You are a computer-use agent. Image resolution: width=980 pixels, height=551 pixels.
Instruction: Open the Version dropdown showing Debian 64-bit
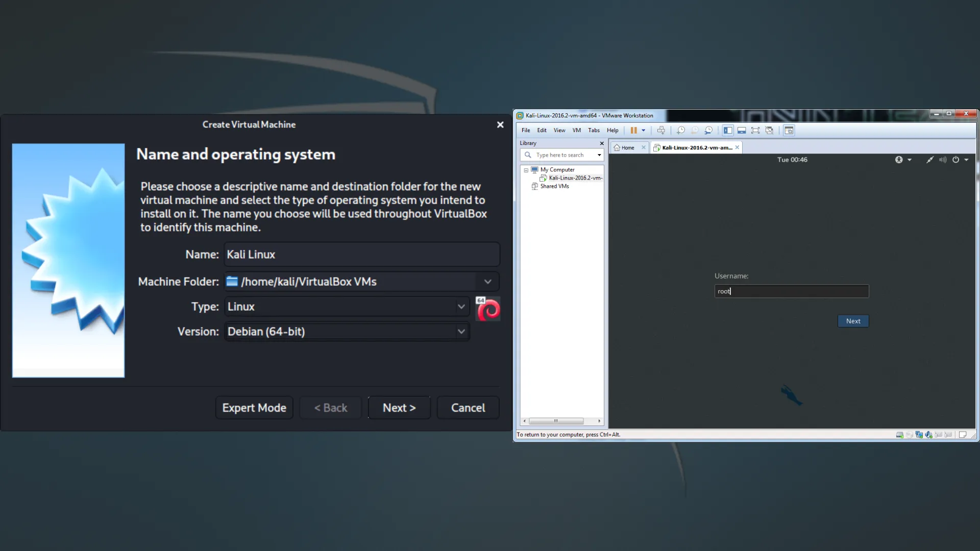click(x=461, y=331)
